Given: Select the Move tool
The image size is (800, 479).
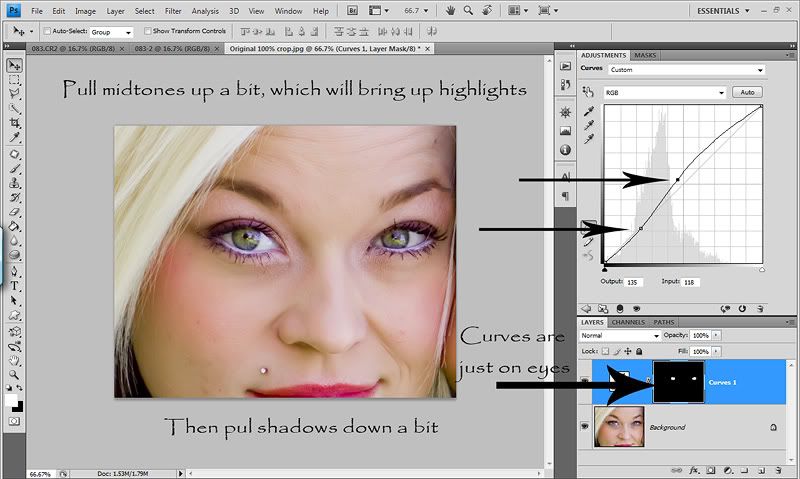Looking at the screenshot, I should tap(14, 65).
